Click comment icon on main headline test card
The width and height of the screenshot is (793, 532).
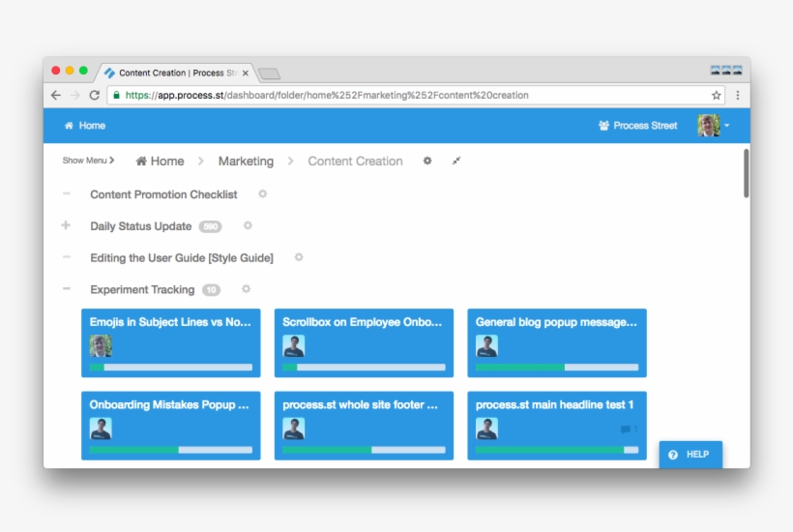click(627, 429)
